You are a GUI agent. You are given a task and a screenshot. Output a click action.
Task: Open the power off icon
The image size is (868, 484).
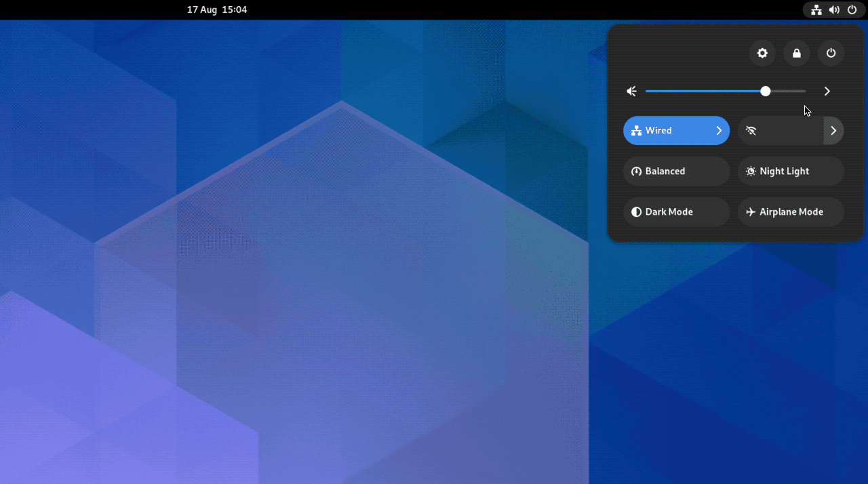click(831, 53)
